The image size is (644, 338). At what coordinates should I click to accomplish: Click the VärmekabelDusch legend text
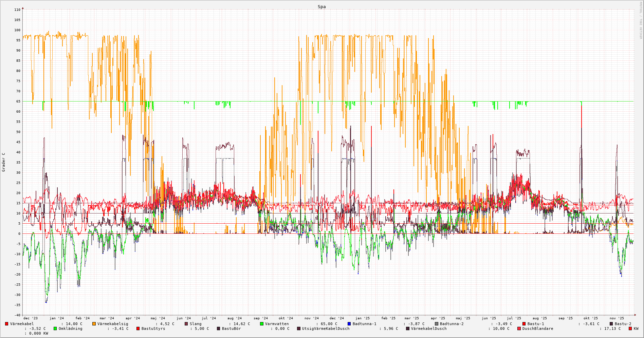click(x=428, y=328)
